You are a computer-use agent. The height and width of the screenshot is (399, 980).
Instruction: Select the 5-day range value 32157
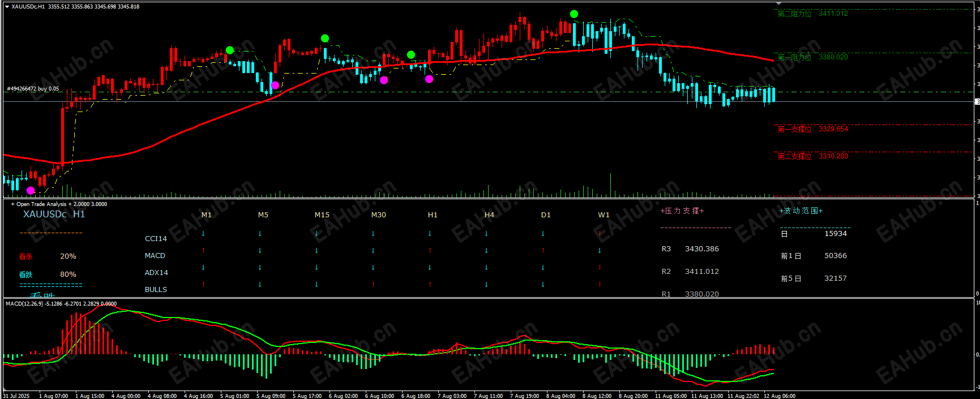click(x=836, y=278)
